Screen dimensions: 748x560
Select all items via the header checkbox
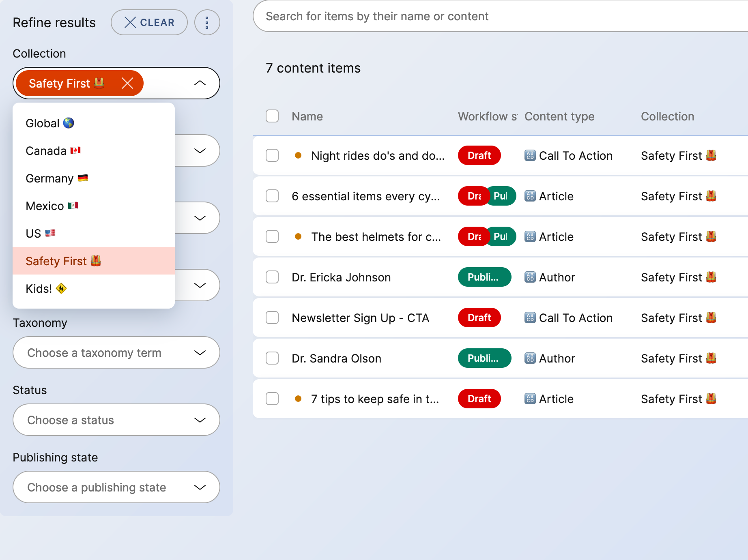272,116
